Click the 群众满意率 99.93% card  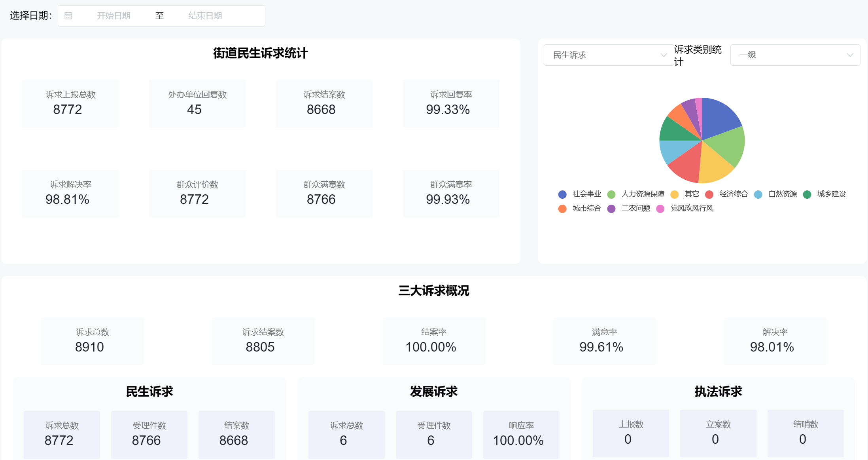[x=451, y=193]
